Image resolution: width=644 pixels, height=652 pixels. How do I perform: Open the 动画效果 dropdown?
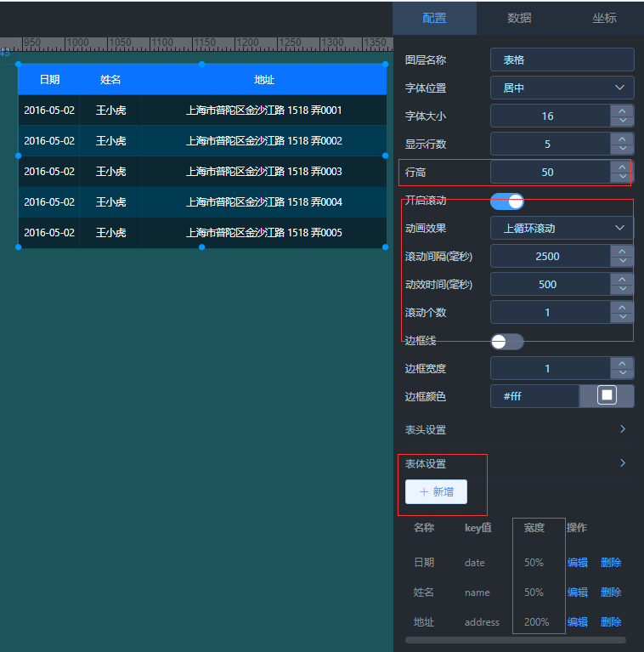[x=562, y=228]
